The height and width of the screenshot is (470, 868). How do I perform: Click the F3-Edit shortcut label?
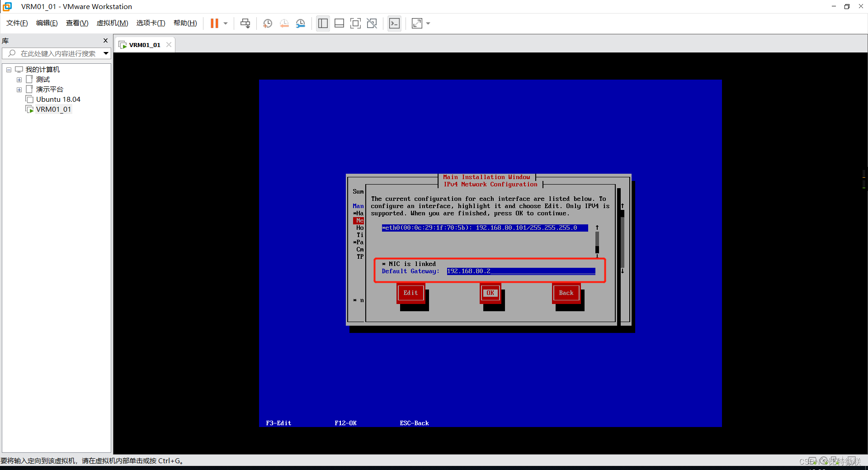pos(278,423)
